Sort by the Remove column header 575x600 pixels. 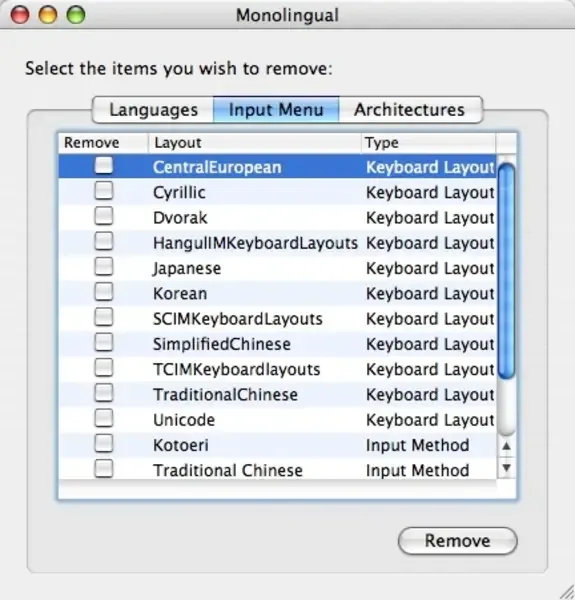103,143
